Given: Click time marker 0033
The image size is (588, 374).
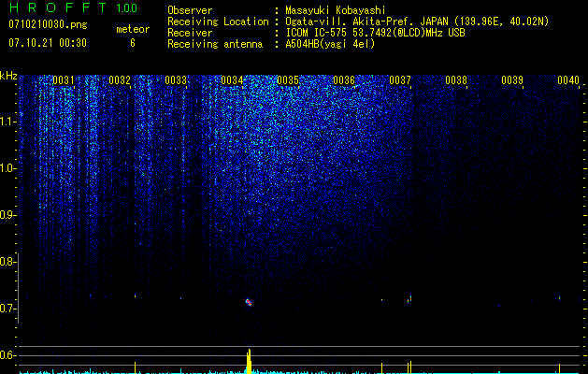Looking at the screenshot, I should pos(176,80).
